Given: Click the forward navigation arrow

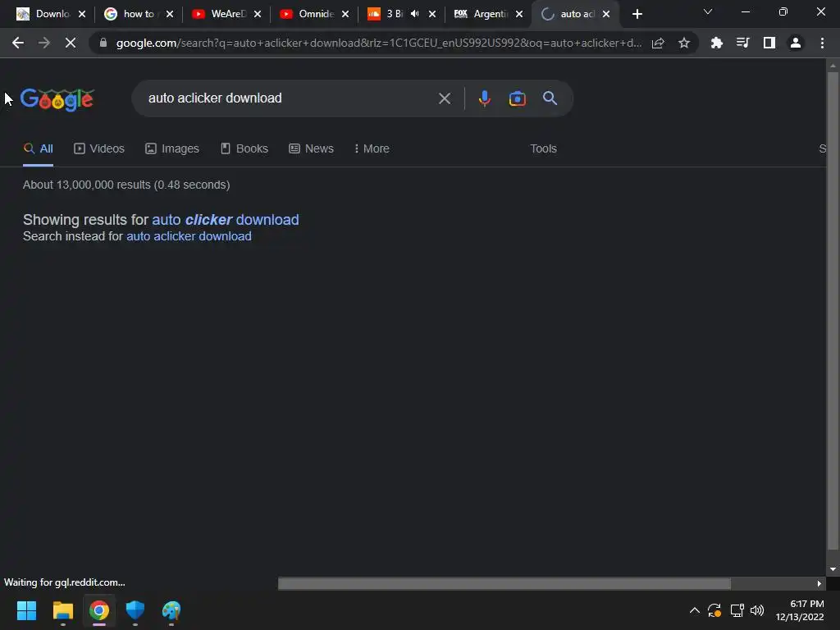Looking at the screenshot, I should (x=44, y=43).
